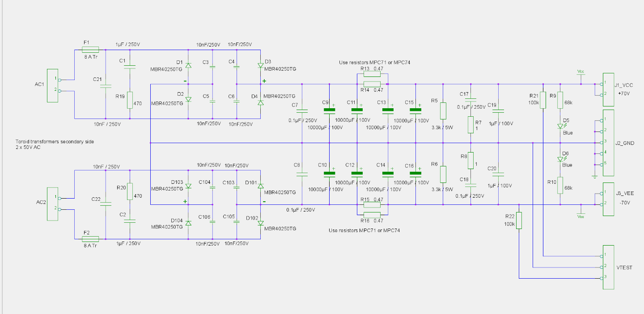Screen dimensions: 644x314
Task: Click the J3_VEE output connector block
Action: pyautogui.click(x=609, y=199)
